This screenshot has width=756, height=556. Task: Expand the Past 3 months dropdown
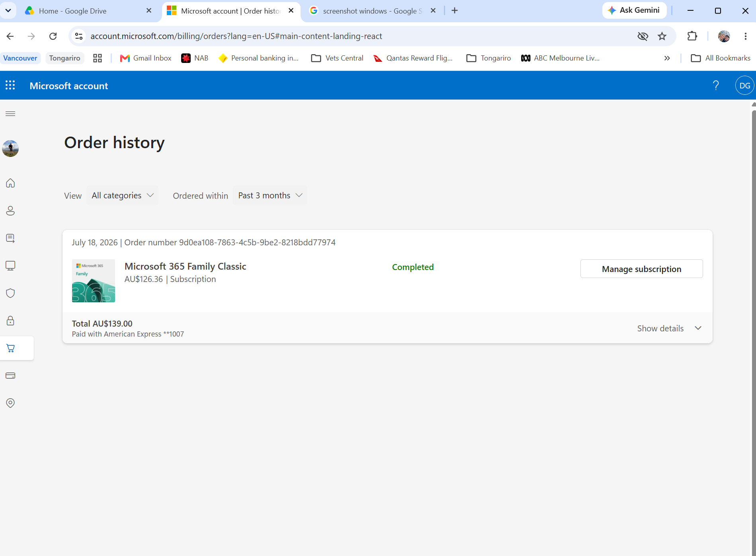pyautogui.click(x=270, y=196)
